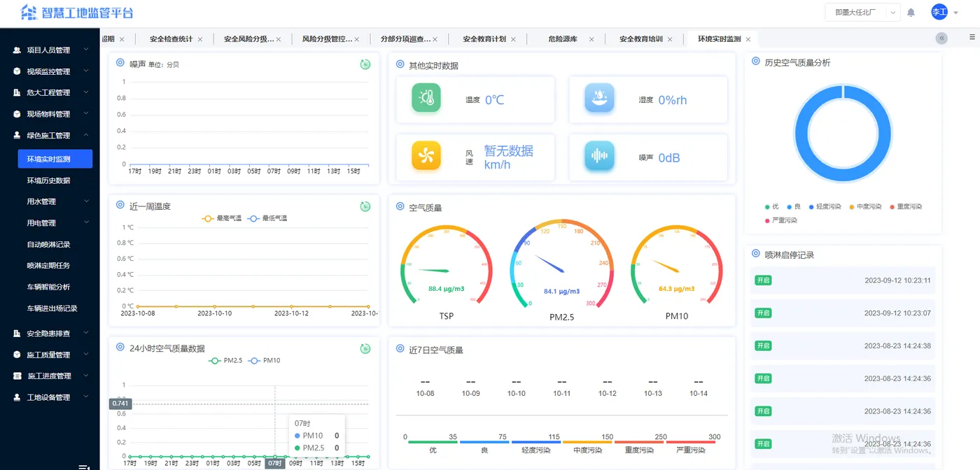The width and height of the screenshot is (980, 470).
Task: Expand 工地设备管理 menu chevron
Action: 85,397
